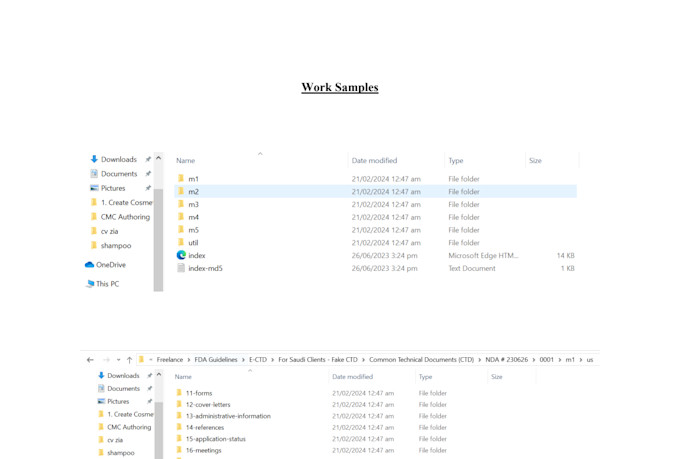Open the m1 folder in upper file list

pos(193,179)
